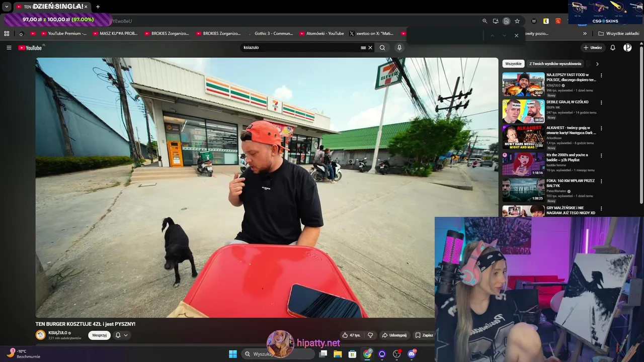Open the YouTube account avatar menu

tap(627, 48)
